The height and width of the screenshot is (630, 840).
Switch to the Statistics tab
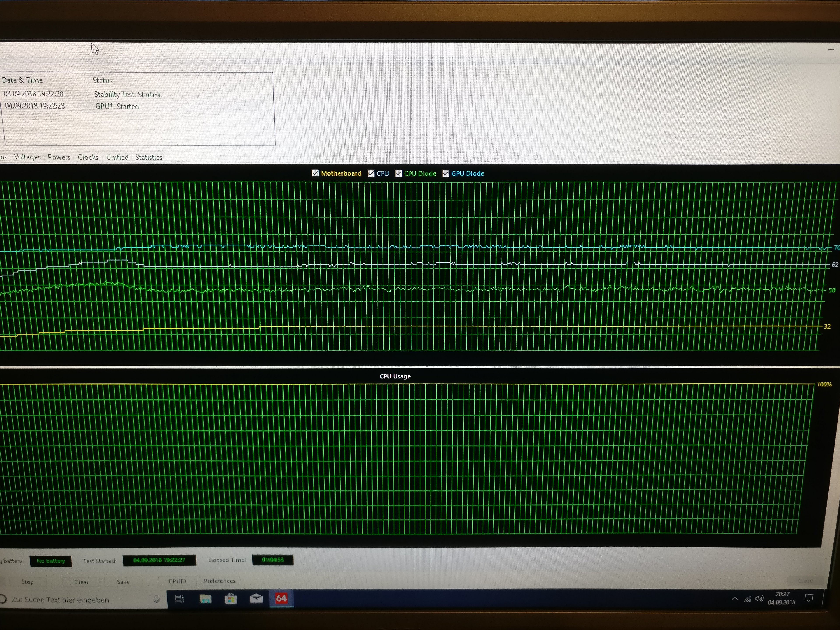pos(149,157)
